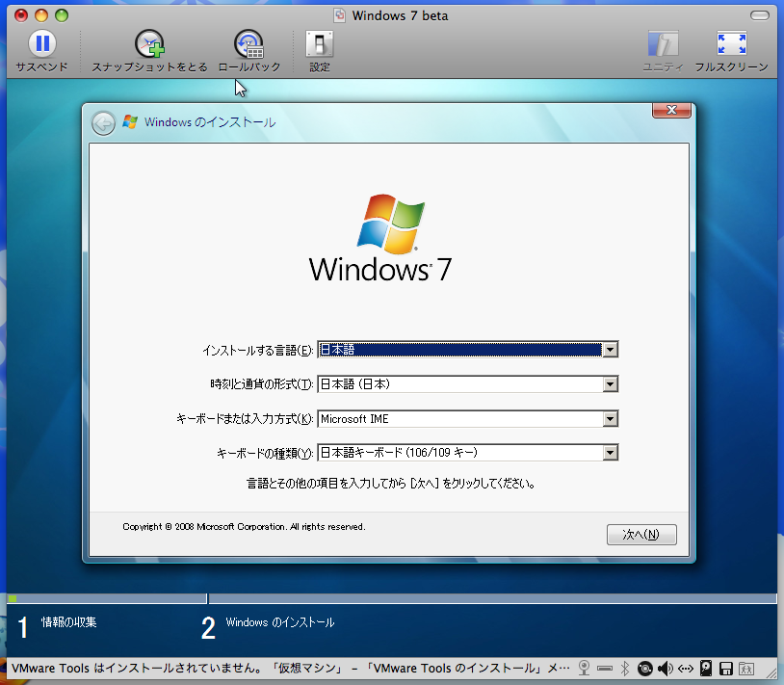
Task: Click the USB device icon in status bar
Action: [x=605, y=668]
